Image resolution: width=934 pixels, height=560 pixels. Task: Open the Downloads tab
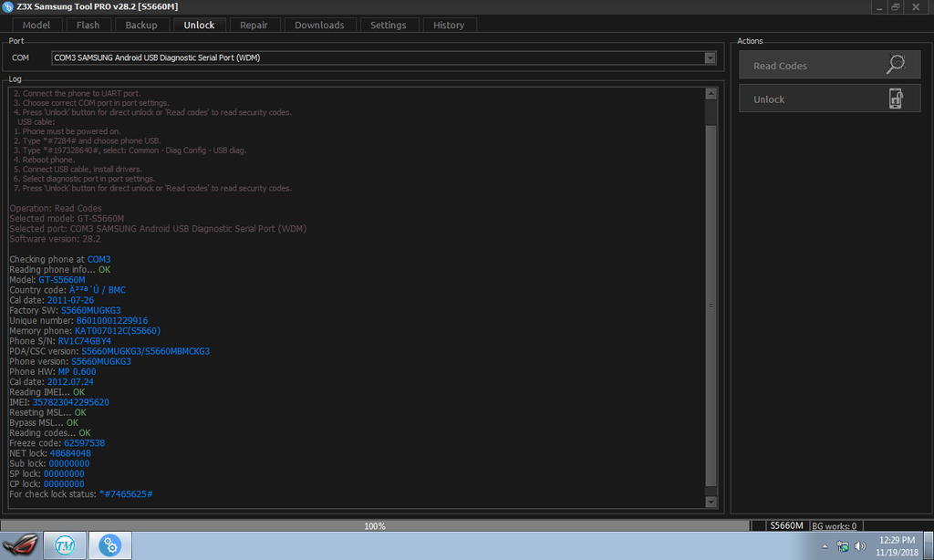[x=319, y=25]
